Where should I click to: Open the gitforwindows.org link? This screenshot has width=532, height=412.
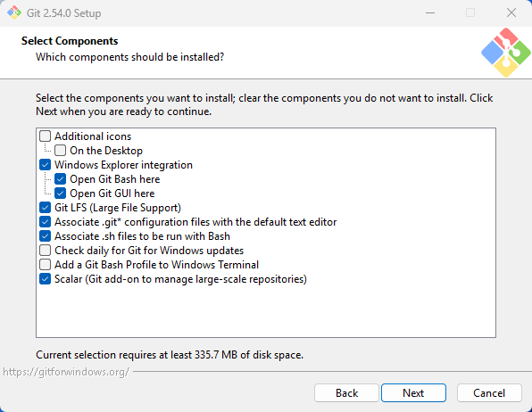pyautogui.click(x=66, y=372)
